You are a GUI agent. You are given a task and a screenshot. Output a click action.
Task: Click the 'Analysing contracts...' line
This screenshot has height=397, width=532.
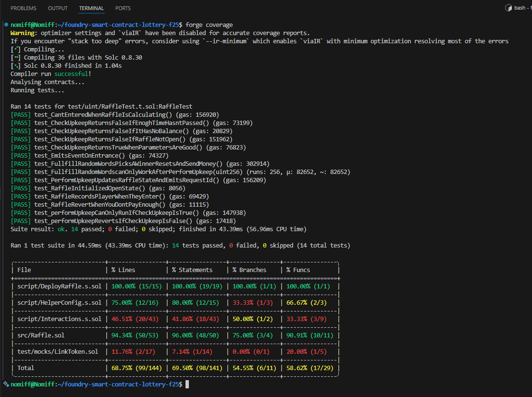pyautogui.click(x=47, y=82)
